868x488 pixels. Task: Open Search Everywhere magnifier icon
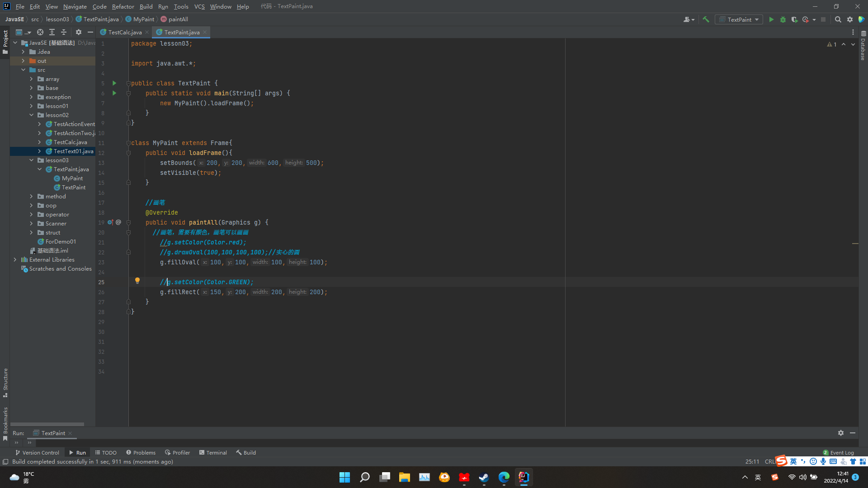click(x=838, y=19)
